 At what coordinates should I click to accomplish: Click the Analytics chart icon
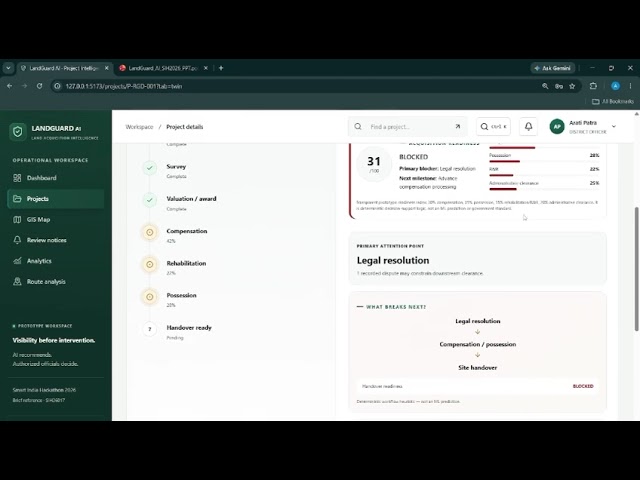tap(17, 261)
